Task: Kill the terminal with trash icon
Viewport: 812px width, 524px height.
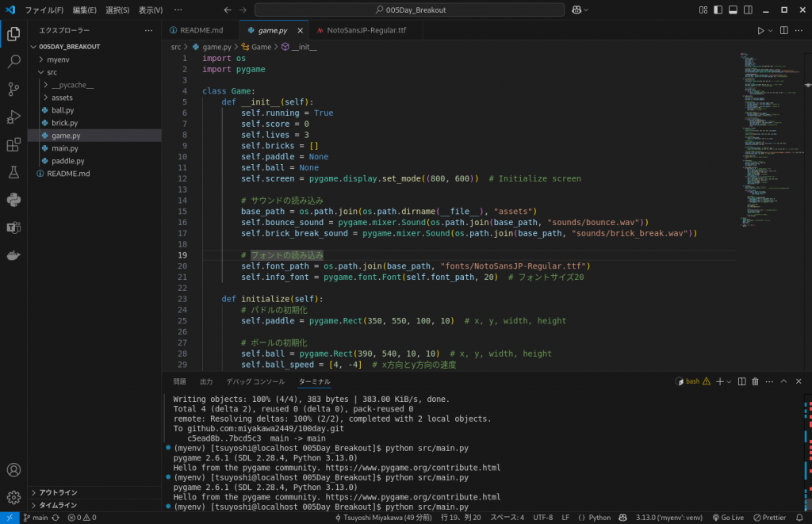Action: [x=755, y=381]
